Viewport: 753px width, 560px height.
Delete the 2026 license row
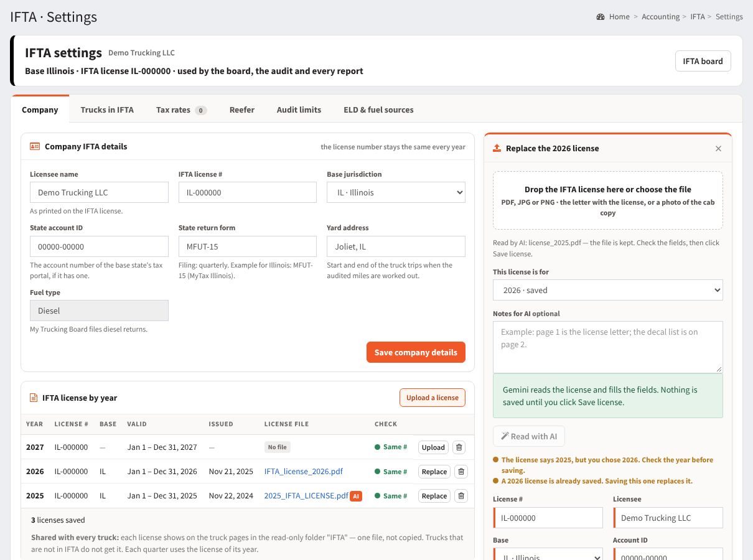(x=461, y=472)
